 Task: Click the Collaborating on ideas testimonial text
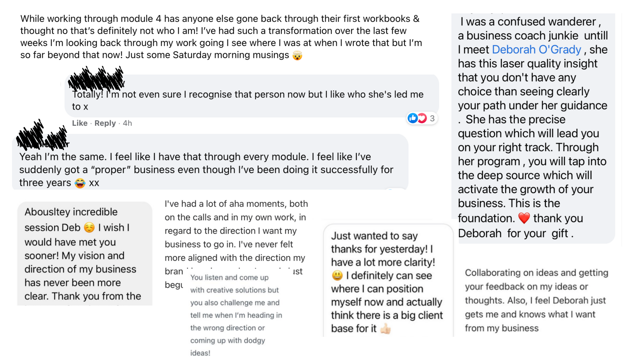(536, 300)
